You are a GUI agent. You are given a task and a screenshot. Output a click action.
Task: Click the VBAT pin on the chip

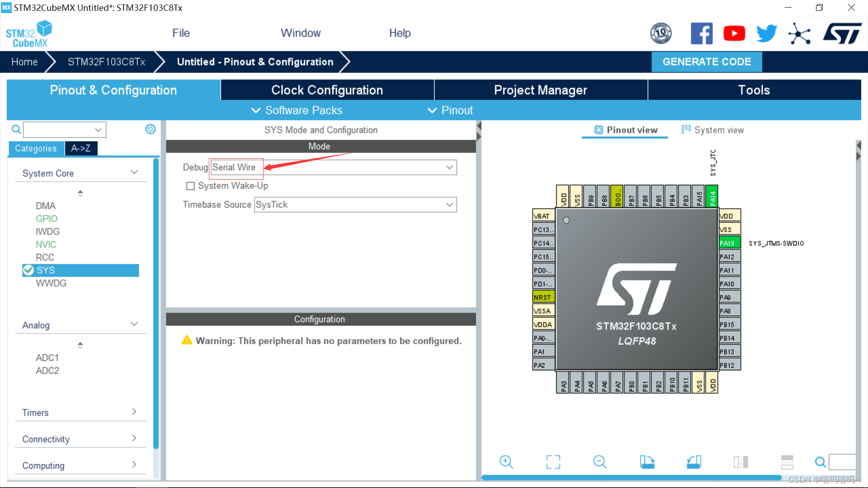[544, 216]
